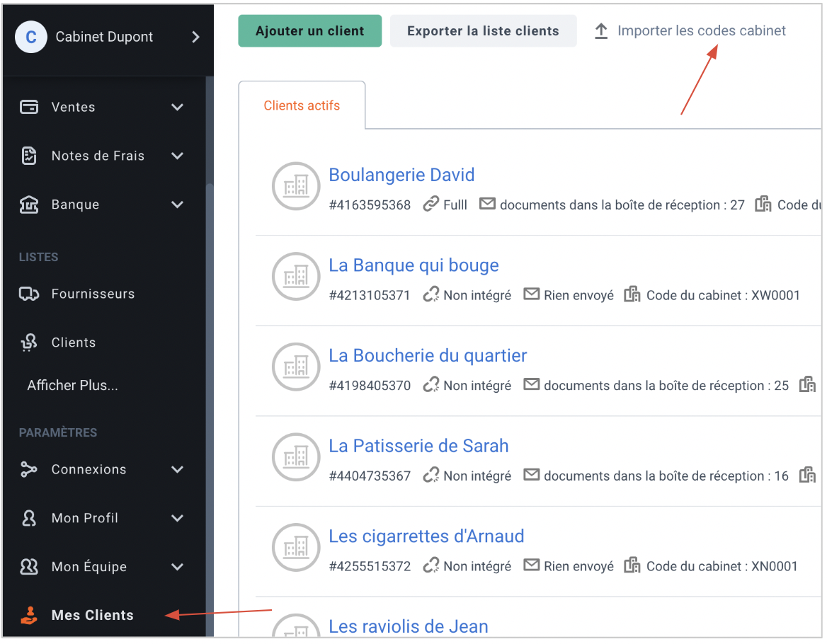Click the building code icon for Boulangerie David
The image size is (827, 644).
click(x=763, y=203)
